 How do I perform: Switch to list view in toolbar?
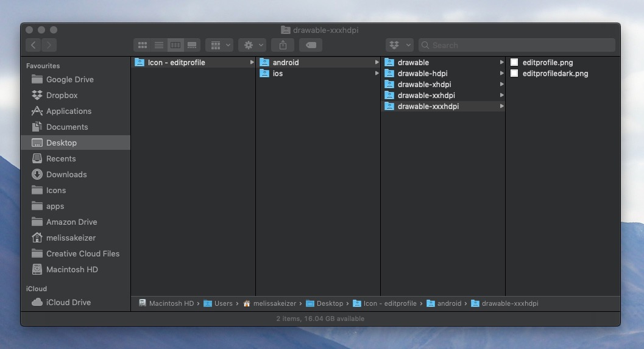click(159, 45)
